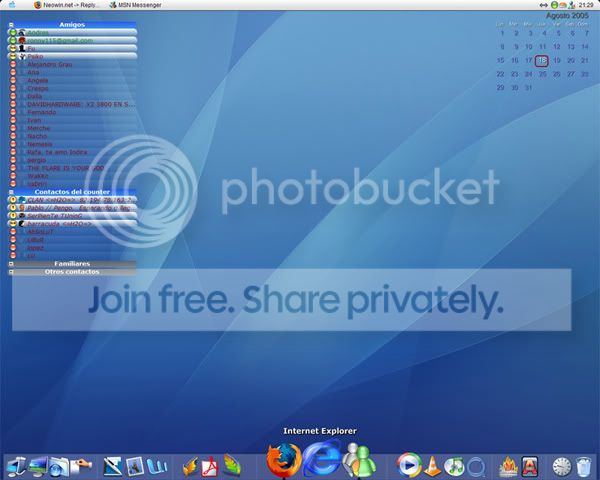The height and width of the screenshot is (480, 600).
Task: Expand the Otros contactos group
Action: click(11, 272)
